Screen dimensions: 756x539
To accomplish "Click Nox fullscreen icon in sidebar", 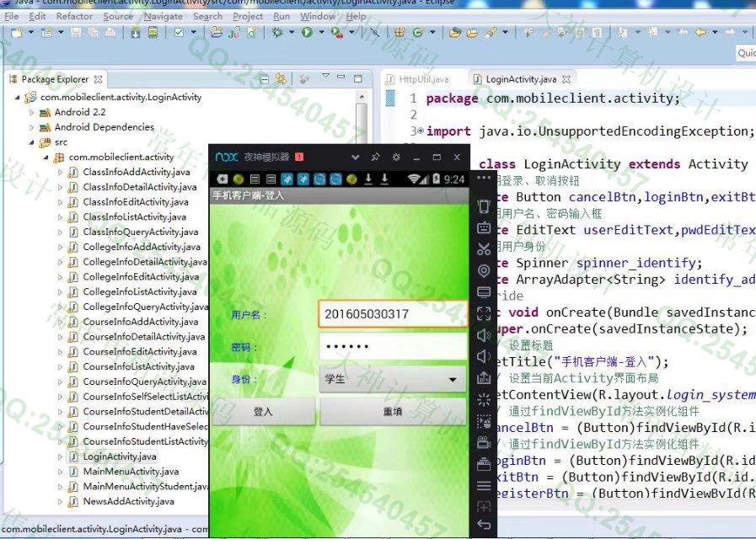I will (x=484, y=314).
